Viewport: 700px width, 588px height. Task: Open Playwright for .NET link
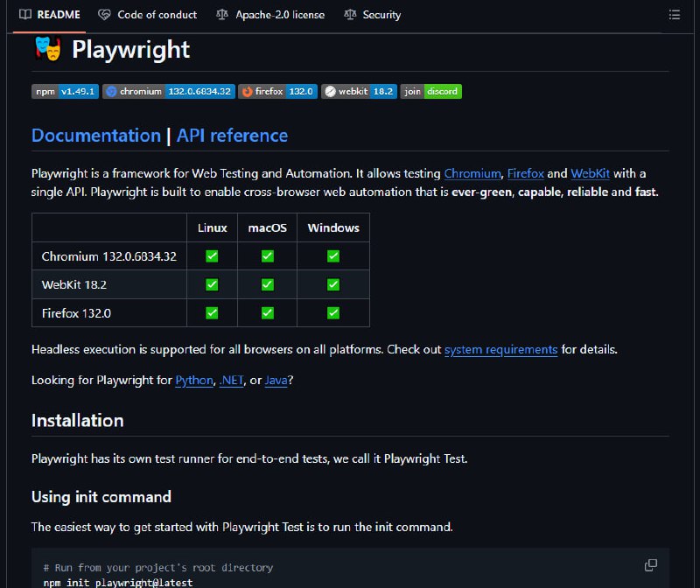click(232, 380)
